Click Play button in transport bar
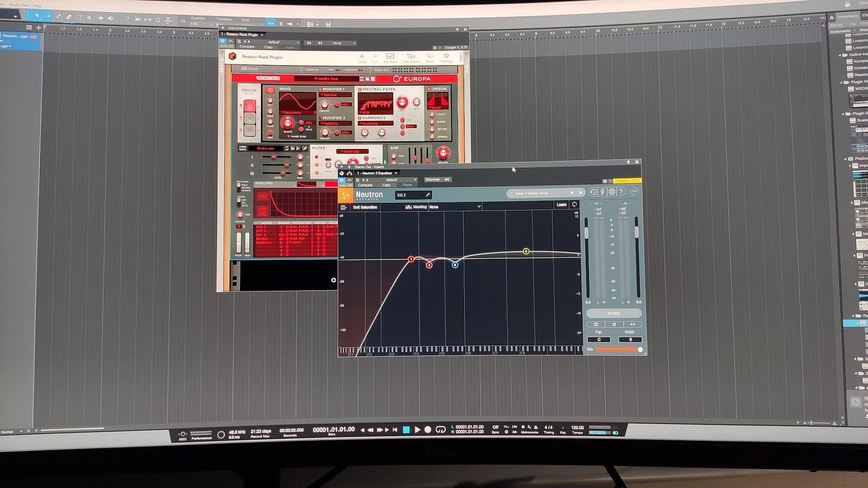 tap(418, 430)
